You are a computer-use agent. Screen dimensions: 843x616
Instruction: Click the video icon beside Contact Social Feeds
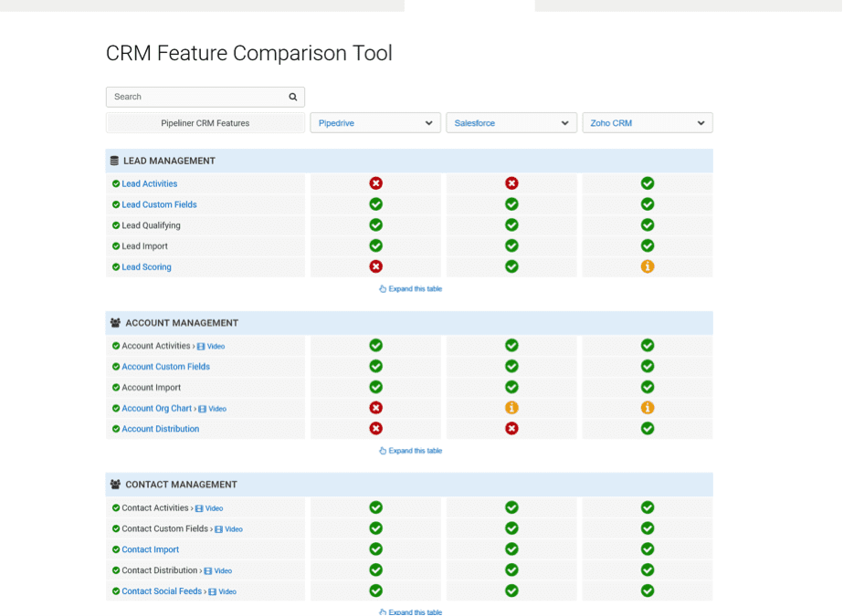tap(213, 592)
